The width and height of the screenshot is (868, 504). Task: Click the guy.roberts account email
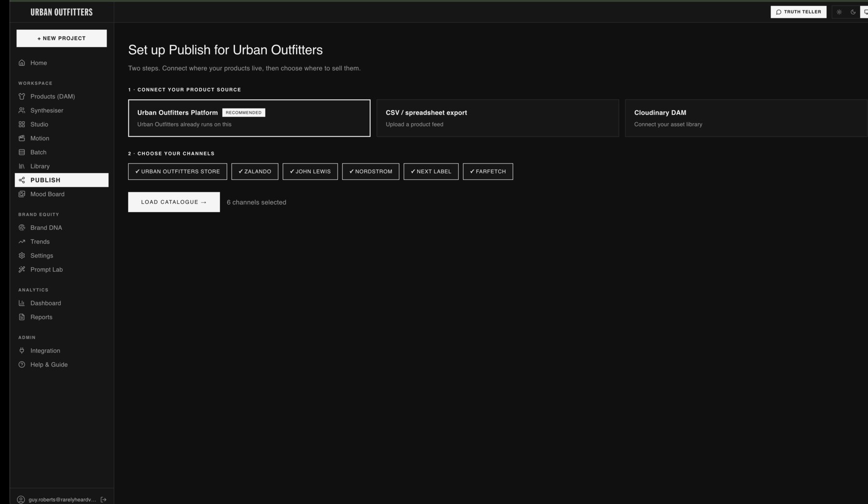[x=62, y=500]
